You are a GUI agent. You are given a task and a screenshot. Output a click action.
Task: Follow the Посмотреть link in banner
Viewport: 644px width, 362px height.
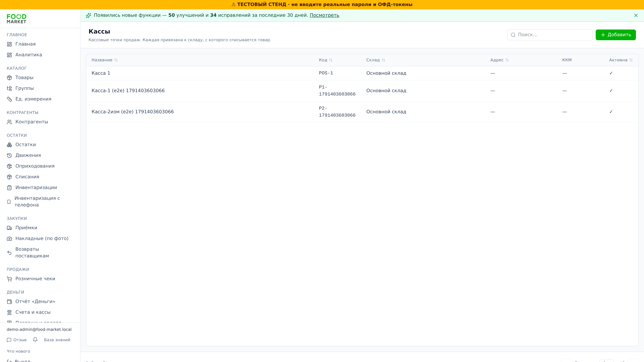pos(324,15)
